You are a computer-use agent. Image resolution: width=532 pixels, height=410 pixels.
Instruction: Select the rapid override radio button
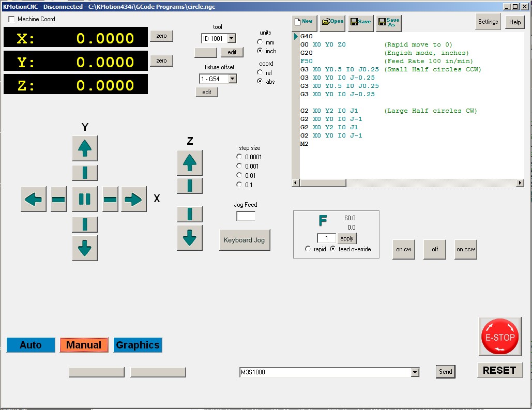tap(309, 249)
